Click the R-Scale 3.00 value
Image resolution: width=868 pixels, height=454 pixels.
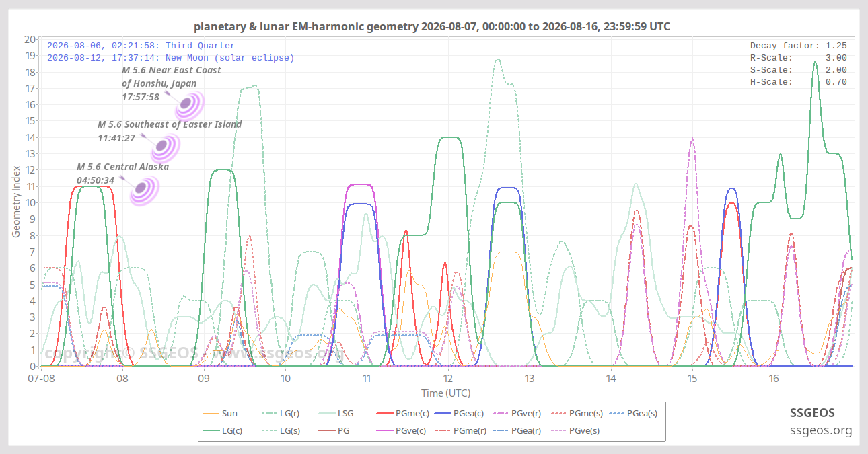836,58
